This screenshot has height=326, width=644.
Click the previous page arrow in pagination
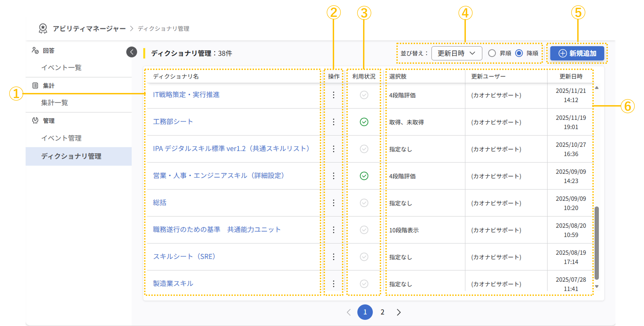point(349,312)
